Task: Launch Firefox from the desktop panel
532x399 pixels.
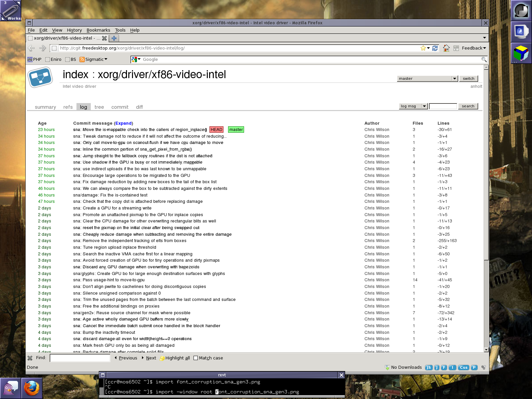Action: 32,388
